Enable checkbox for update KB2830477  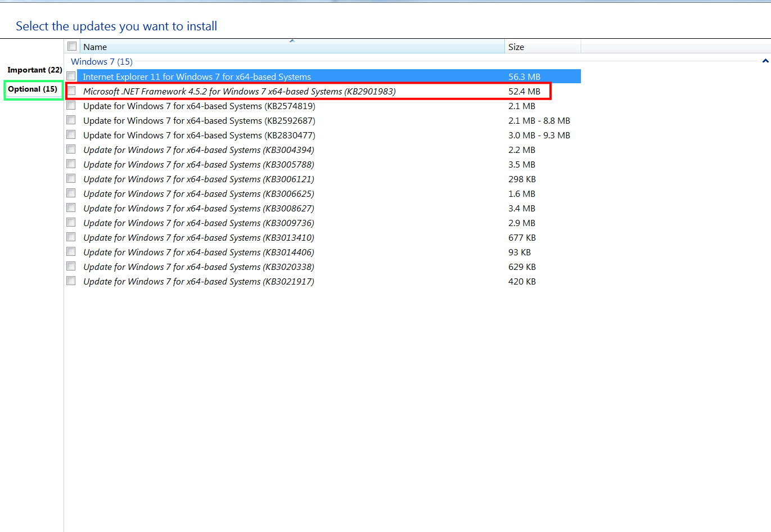(71, 134)
